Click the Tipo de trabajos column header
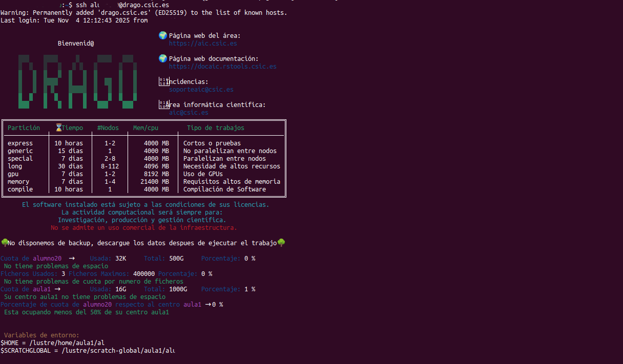Viewport: 623px width, 364px height. click(215, 128)
